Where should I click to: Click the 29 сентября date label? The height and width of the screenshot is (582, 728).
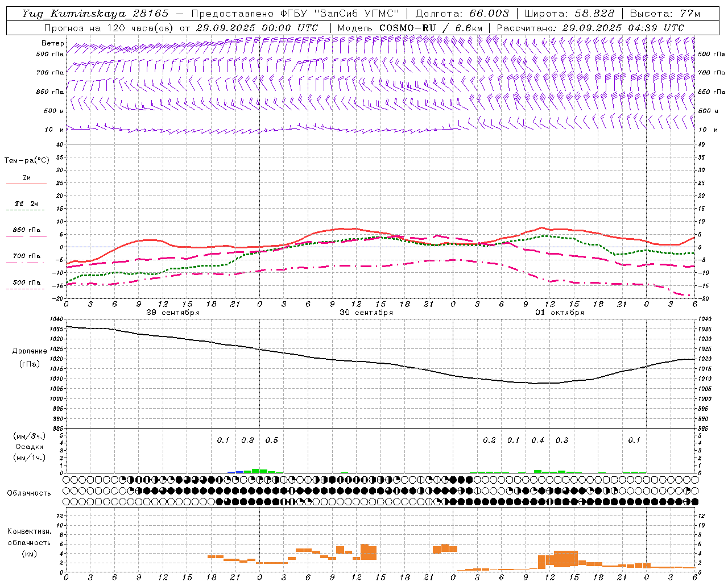pos(173,313)
